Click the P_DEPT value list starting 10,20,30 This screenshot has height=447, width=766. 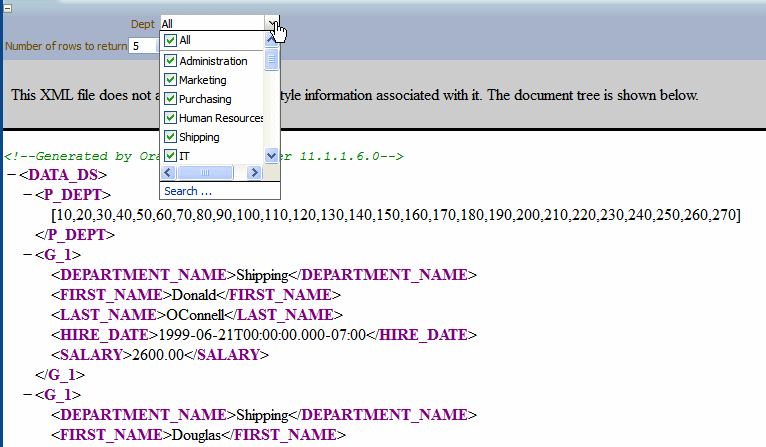coord(396,214)
